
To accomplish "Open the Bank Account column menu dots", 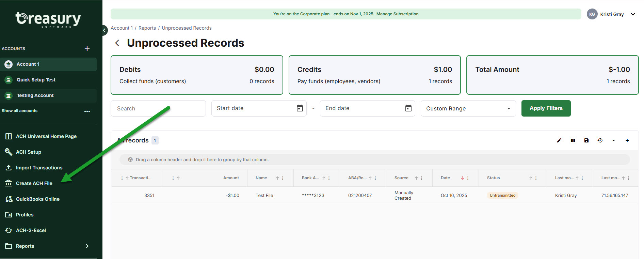I will [329, 178].
